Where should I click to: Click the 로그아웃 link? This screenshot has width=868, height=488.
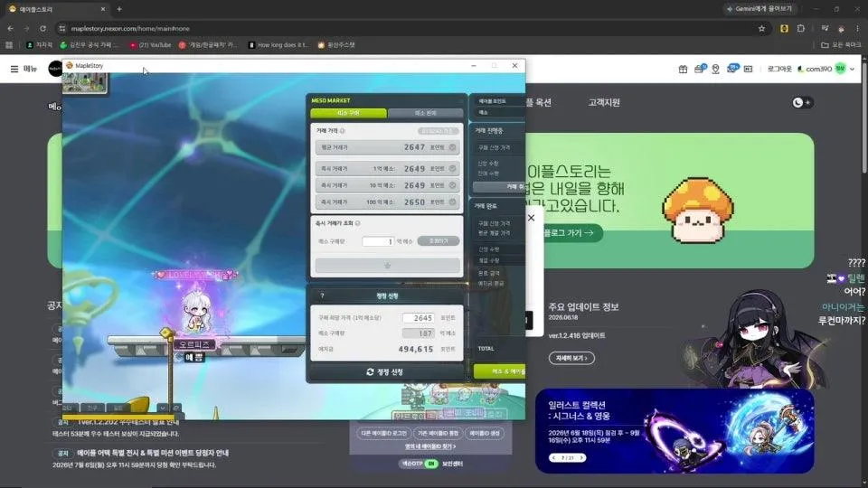click(778, 69)
